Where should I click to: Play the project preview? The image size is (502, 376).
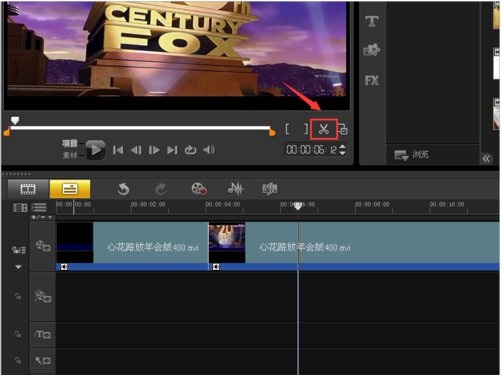pyautogui.click(x=96, y=150)
